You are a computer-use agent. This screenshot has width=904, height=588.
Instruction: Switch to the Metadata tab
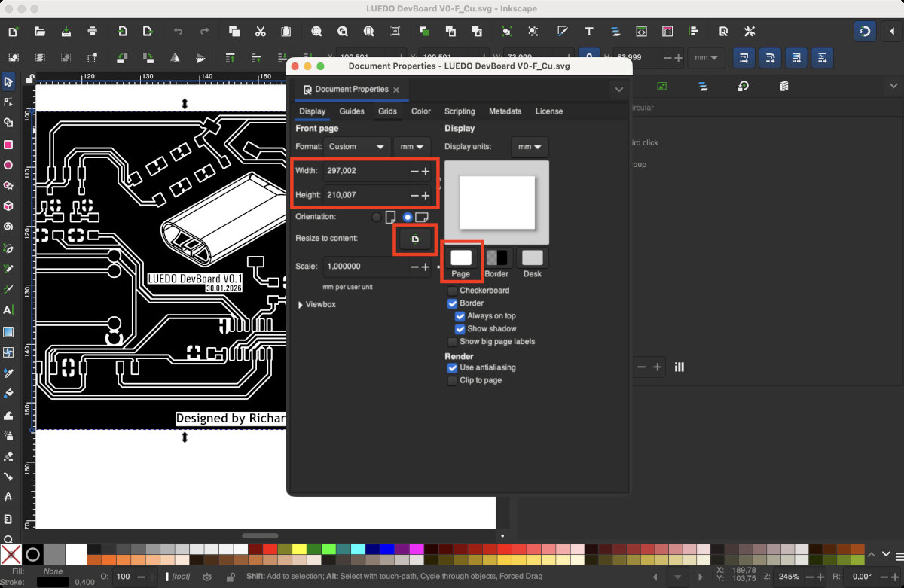tap(505, 111)
